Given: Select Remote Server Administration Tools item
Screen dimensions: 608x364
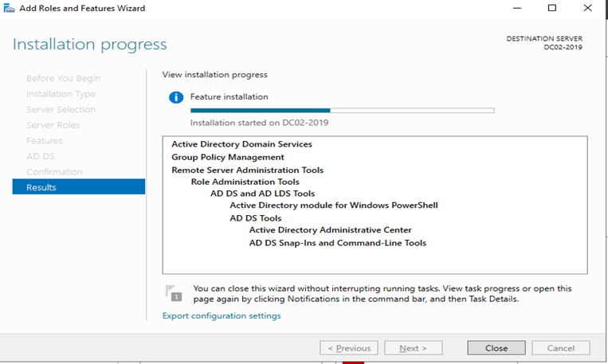Looking at the screenshot, I should 247,170.
